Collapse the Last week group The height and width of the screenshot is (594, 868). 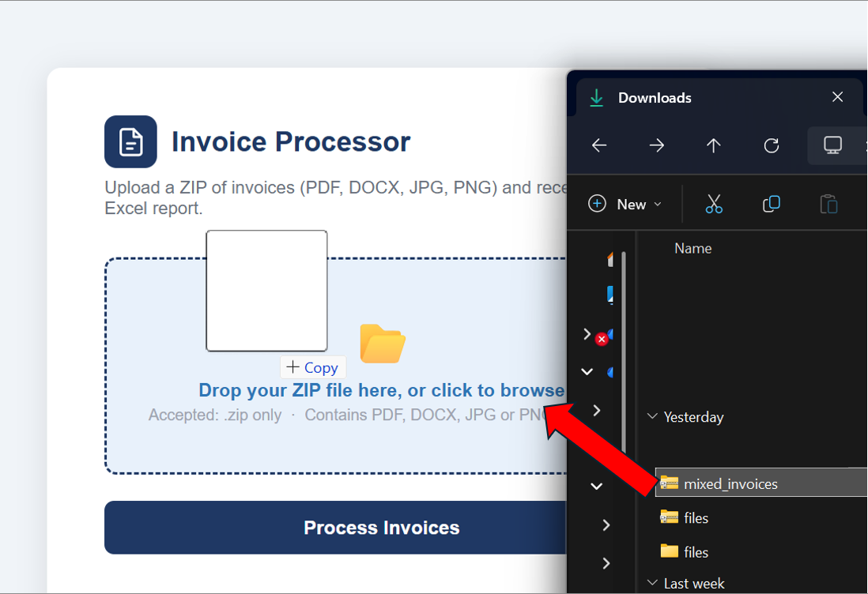(x=653, y=583)
